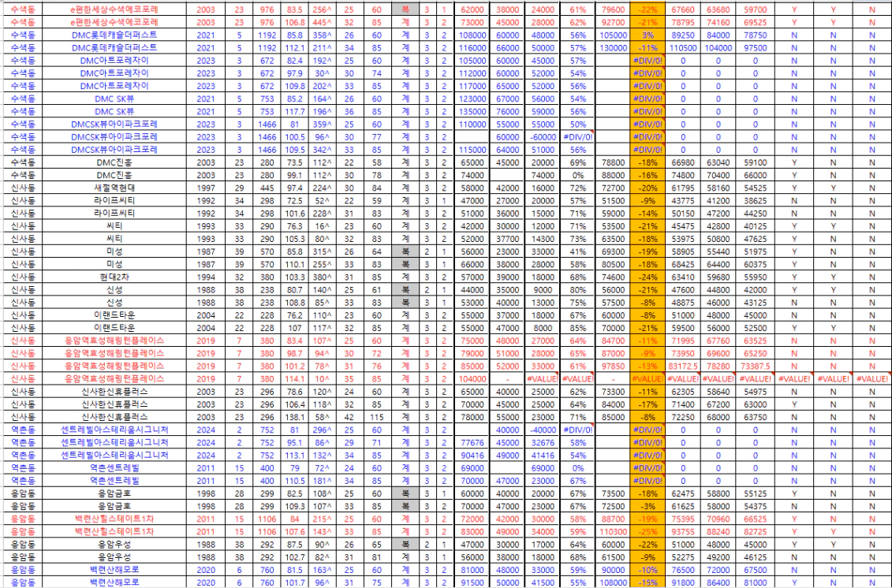Select the 97850 cell

[x=612, y=367]
